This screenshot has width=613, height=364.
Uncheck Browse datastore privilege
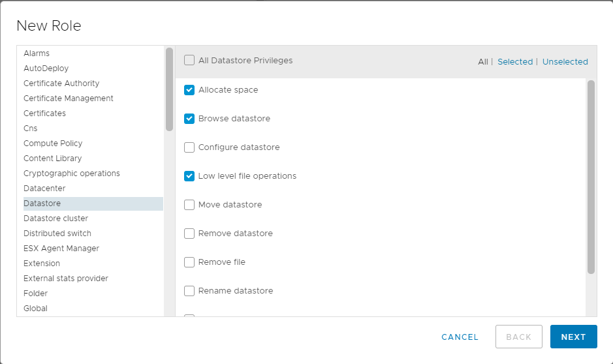pos(189,119)
